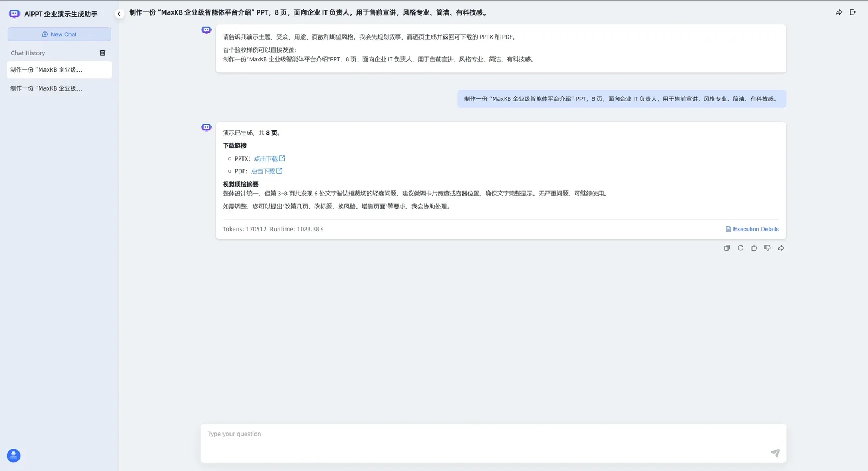The height and width of the screenshot is (471, 868).
Task: Click the exit icon in the header
Action: click(x=853, y=12)
